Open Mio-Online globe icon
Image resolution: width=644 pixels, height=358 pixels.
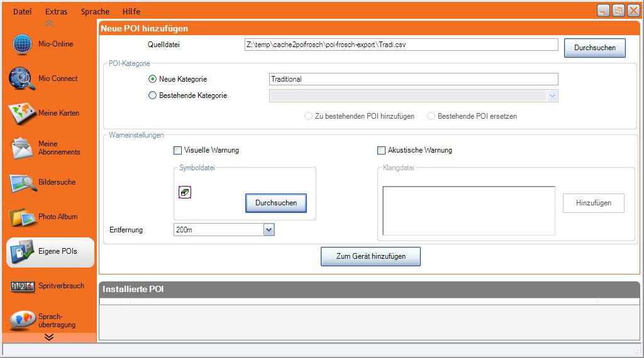(21, 45)
